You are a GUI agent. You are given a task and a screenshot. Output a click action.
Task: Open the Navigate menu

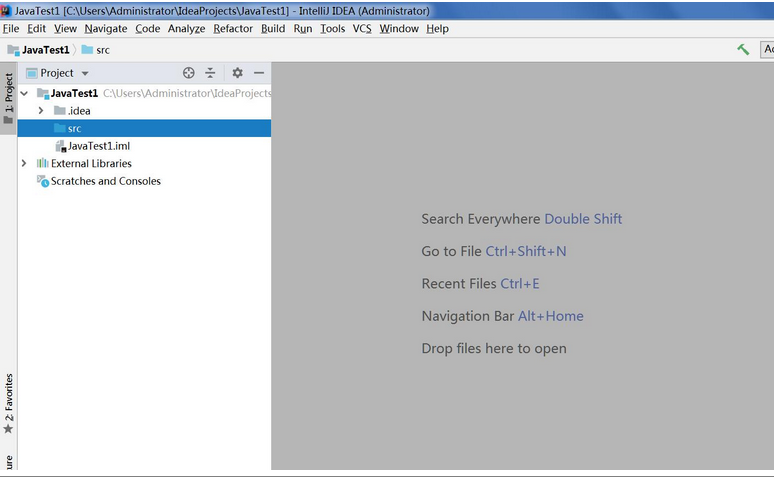click(x=106, y=29)
